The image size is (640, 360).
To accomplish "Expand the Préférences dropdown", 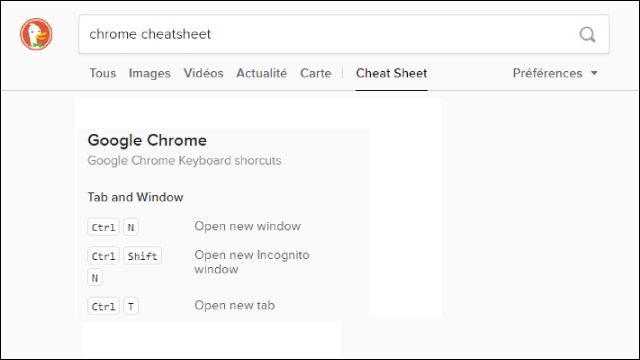I will [555, 73].
